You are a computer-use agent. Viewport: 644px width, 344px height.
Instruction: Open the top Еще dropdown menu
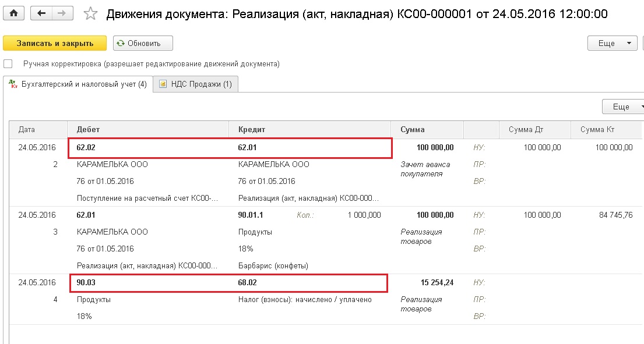pyautogui.click(x=612, y=43)
